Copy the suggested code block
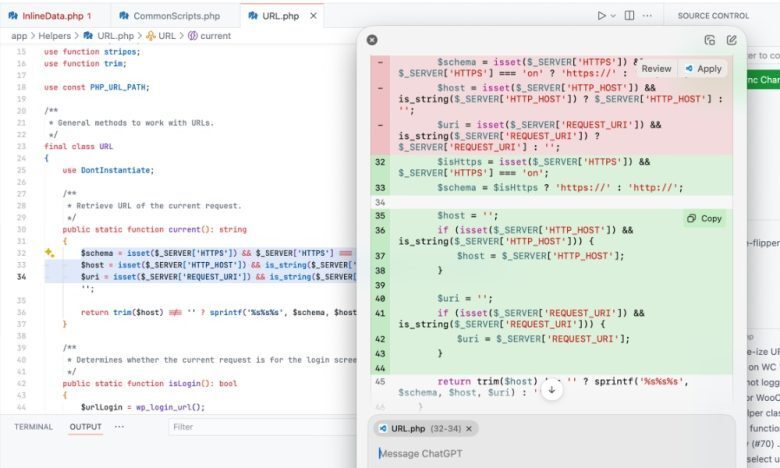The width and height of the screenshot is (780, 468). [704, 218]
